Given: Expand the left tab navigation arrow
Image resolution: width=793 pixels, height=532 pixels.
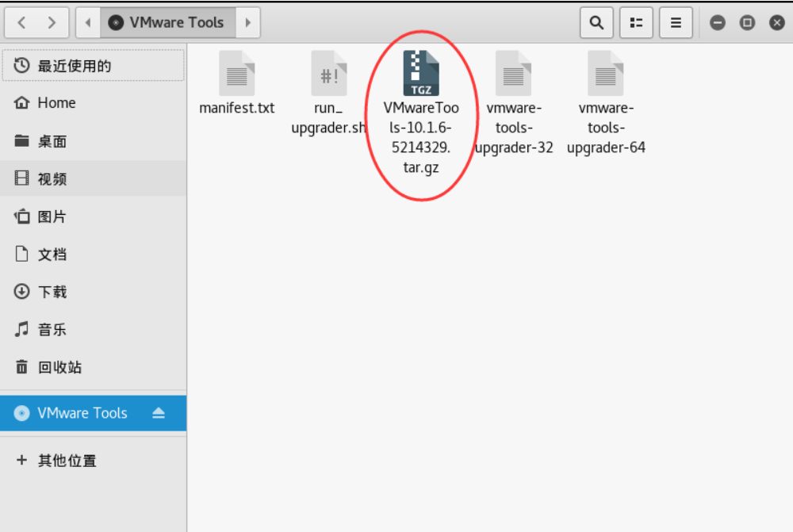Looking at the screenshot, I should point(87,22).
